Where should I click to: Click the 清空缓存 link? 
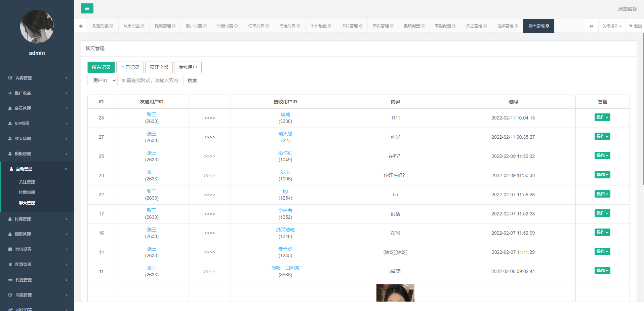[x=628, y=8]
